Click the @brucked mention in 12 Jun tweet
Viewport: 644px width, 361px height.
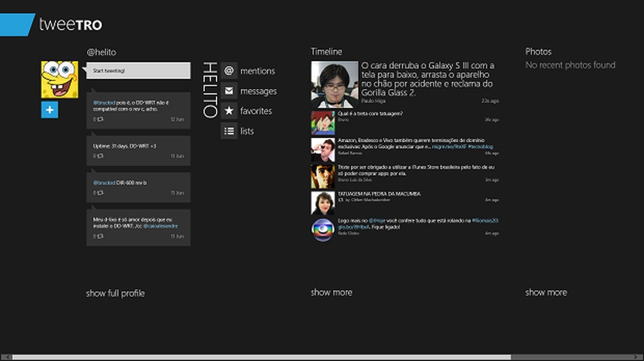point(104,103)
